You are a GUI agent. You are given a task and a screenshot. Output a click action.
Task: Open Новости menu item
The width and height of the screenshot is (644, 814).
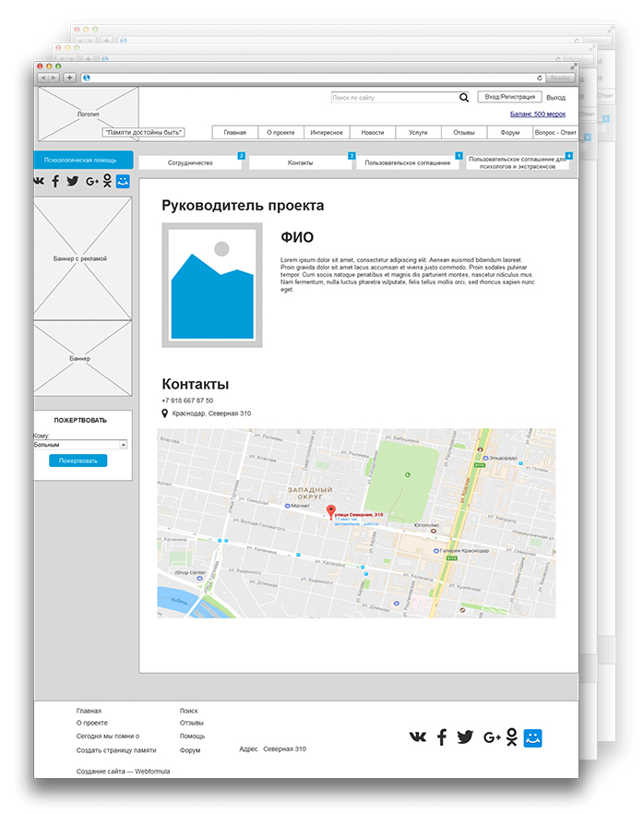tap(373, 132)
